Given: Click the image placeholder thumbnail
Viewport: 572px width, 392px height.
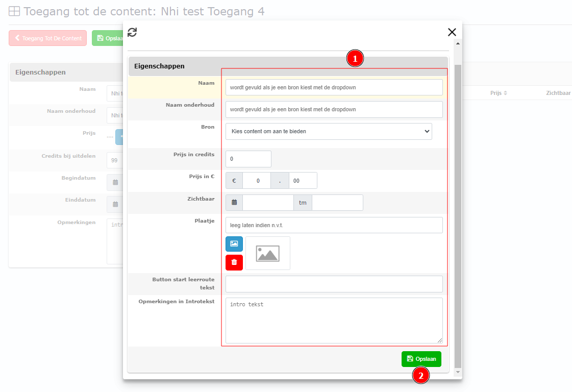Looking at the screenshot, I should point(268,253).
